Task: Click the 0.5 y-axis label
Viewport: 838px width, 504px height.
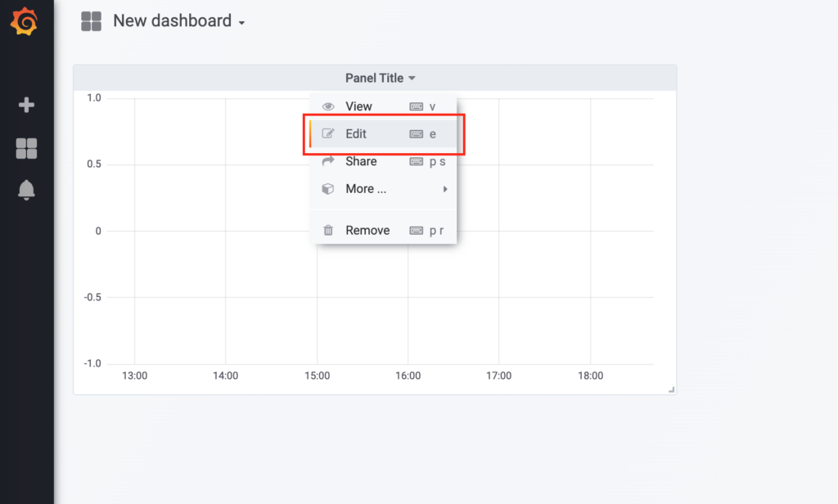Action: pyautogui.click(x=94, y=164)
